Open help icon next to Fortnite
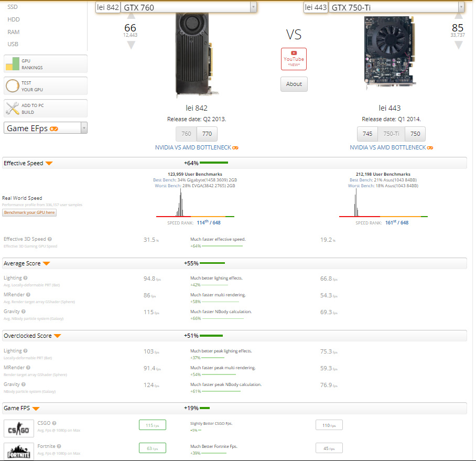 pyautogui.click(x=59, y=446)
